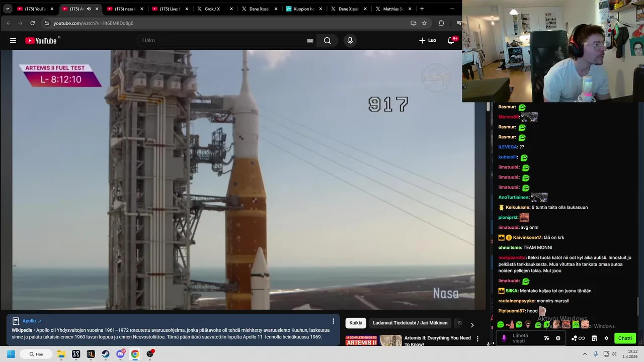Open a new browser tab
644x362 pixels.
pos(422,9)
